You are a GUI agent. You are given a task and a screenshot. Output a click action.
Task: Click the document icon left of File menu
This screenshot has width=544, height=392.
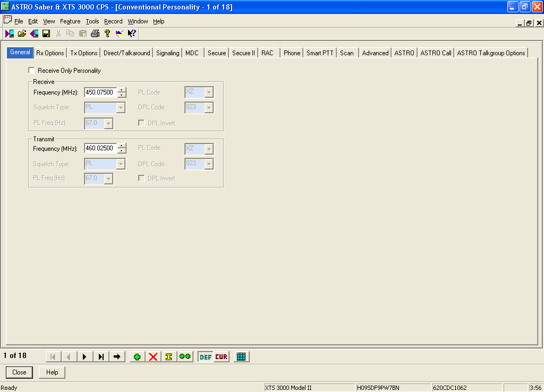pos(7,20)
